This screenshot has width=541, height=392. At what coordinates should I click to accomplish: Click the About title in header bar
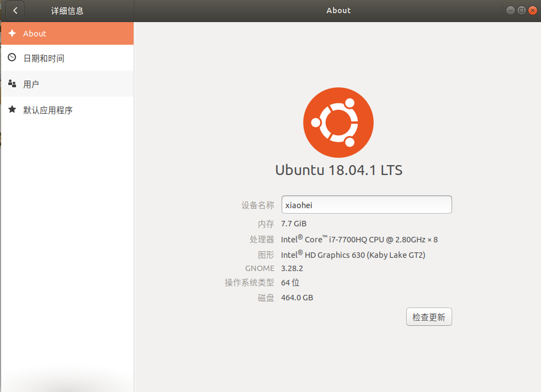click(338, 10)
